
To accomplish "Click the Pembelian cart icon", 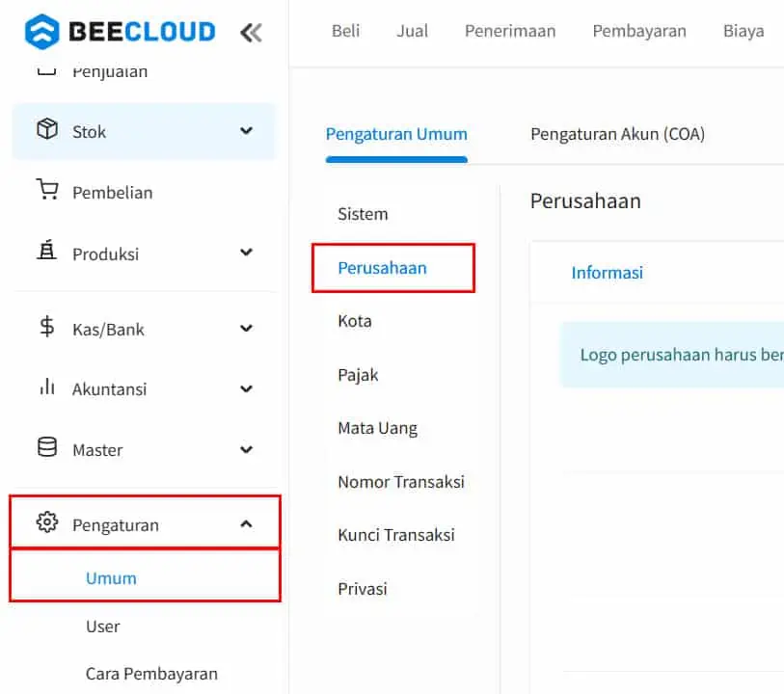I will [47, 190].
